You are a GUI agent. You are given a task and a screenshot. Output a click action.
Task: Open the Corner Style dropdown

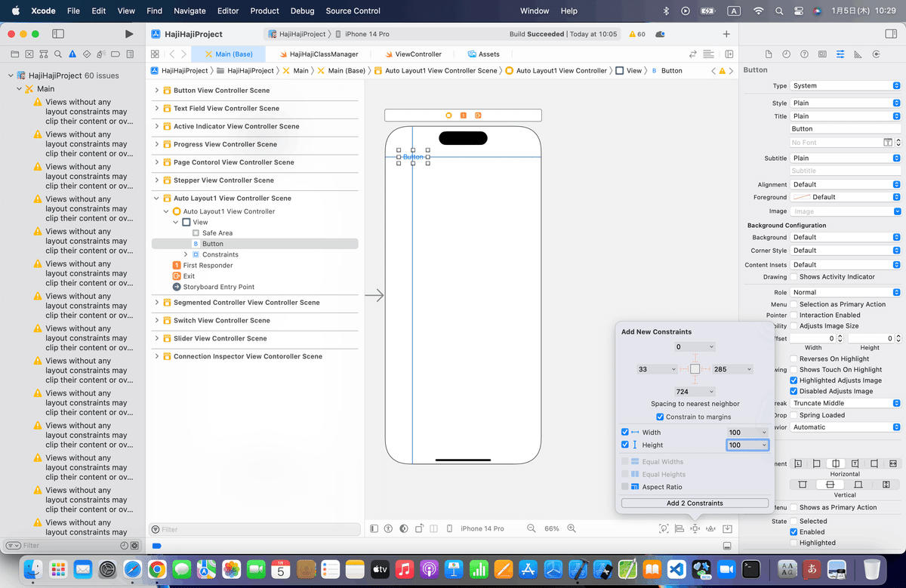point(846,251)
